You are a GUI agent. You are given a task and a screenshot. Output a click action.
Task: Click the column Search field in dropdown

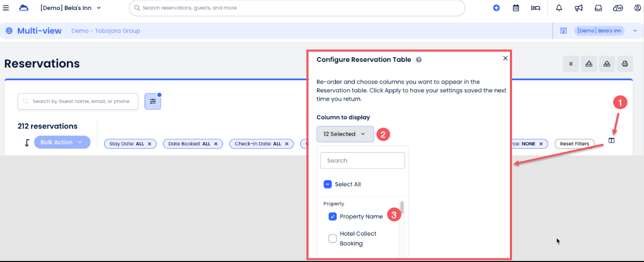pos(362,161)
